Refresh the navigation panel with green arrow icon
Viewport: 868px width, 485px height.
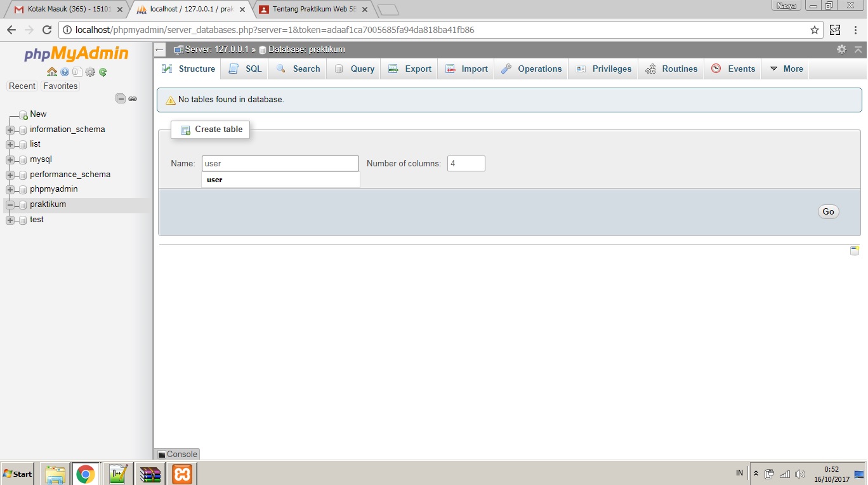103,72
